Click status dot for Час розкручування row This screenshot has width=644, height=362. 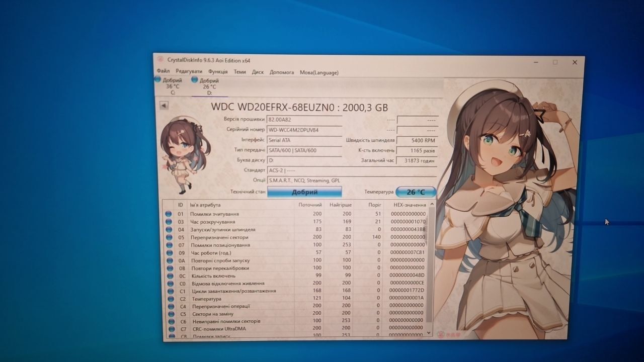169,222
